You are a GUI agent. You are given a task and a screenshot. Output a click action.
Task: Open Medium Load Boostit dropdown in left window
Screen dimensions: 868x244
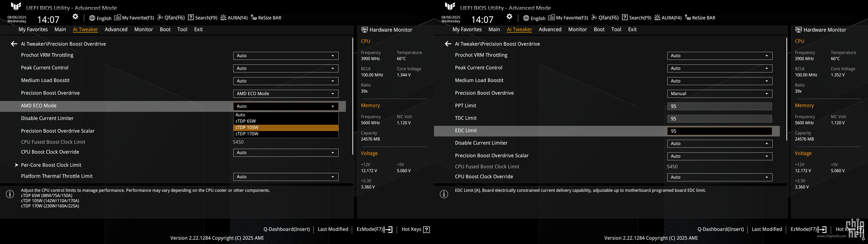coord(286,81)
